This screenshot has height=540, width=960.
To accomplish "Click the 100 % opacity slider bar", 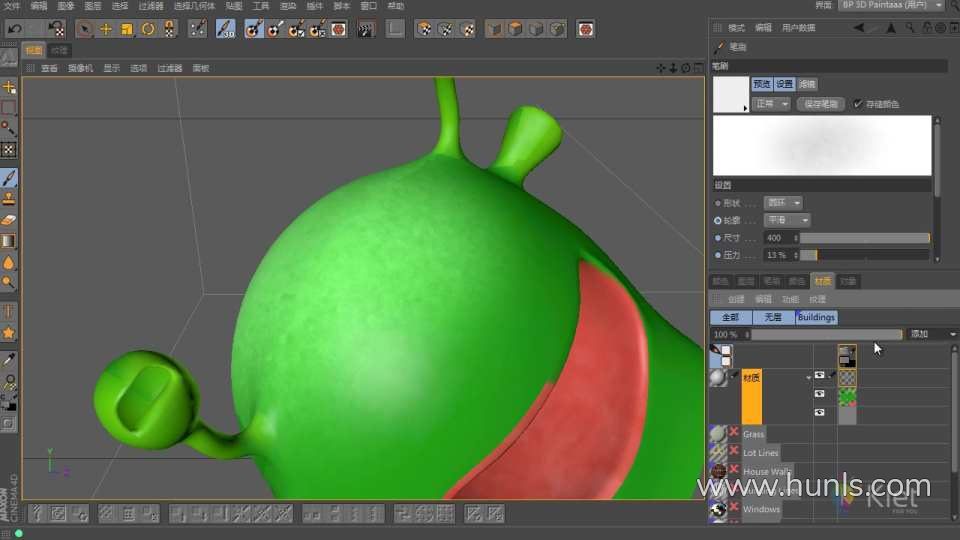I will 827,334.
